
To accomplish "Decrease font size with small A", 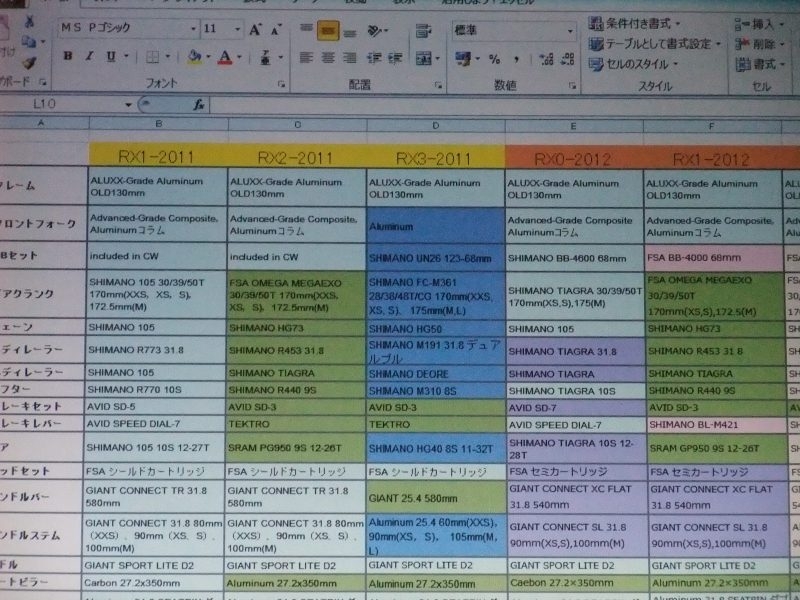I will click(x=276, y=30).
